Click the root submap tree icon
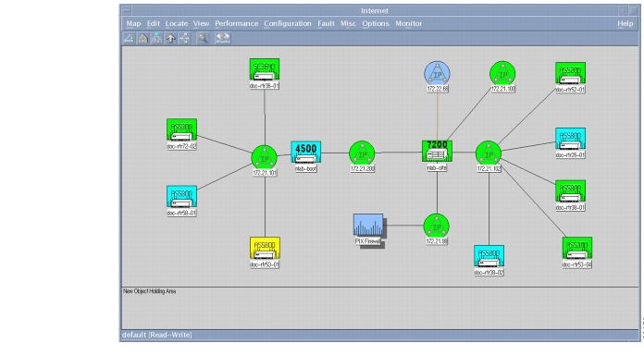 point(157,38)
